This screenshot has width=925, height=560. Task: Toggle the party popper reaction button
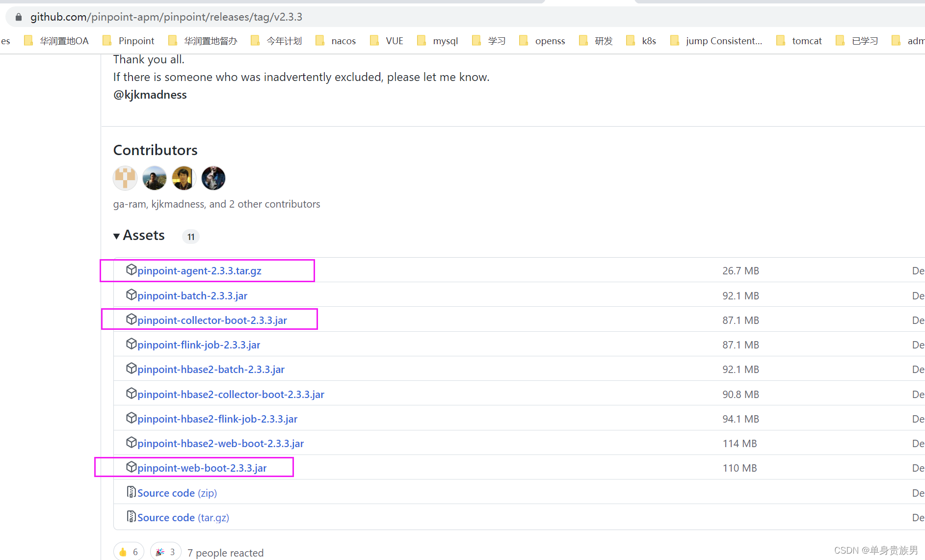coord(166,552)
